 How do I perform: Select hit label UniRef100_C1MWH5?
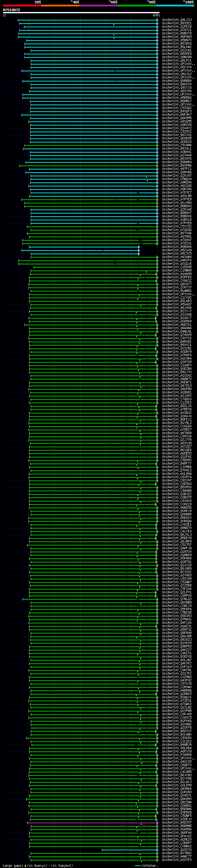tap(177, 270)
